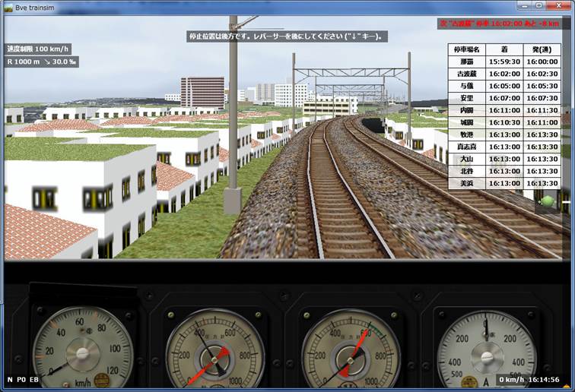Click the 停車場名 column header
Screen dimensions: 575x392
[465, 49]
